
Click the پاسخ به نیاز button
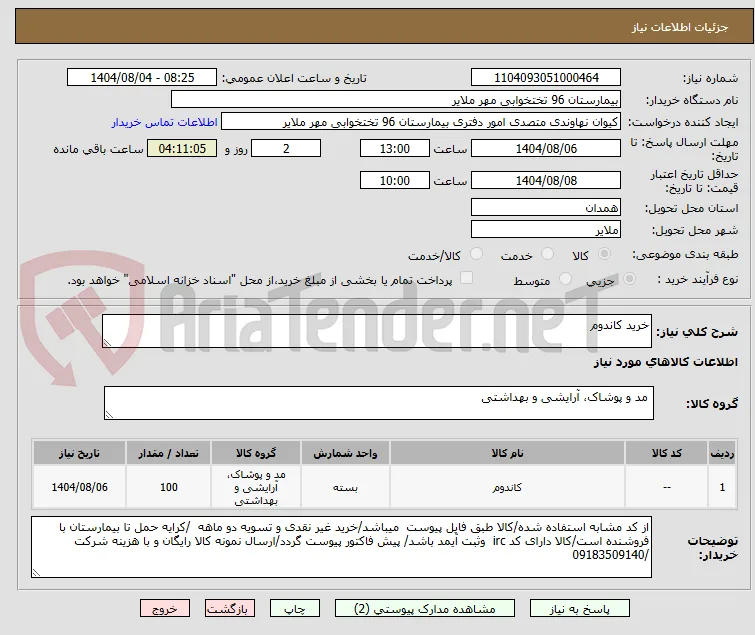580,609
